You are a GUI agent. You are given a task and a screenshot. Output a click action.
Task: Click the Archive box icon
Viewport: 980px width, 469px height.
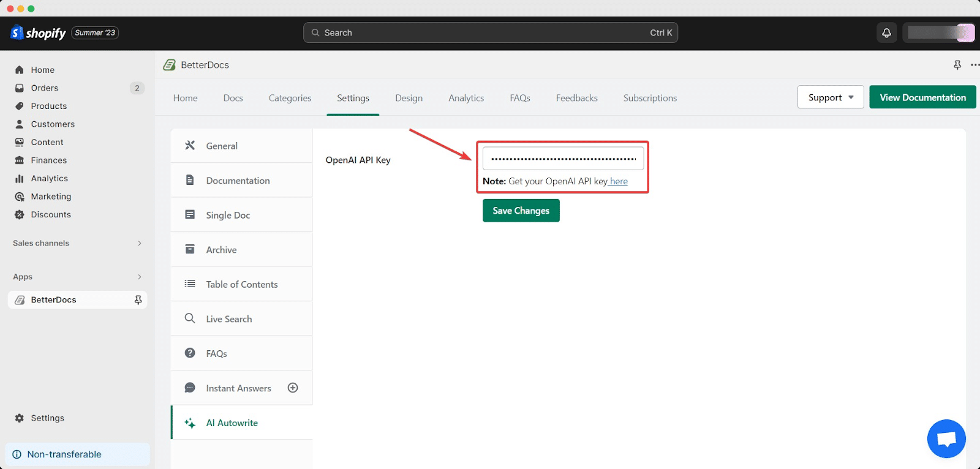(x=190, y=249)
